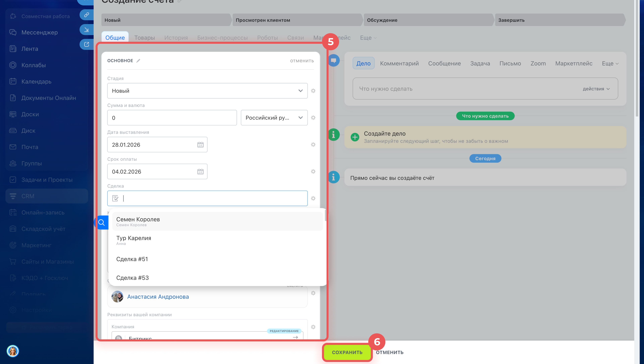Click gear icon next to Сделка field
This screenshot has width=644, height=364.
pyautogui.click(x=313, y=198)
